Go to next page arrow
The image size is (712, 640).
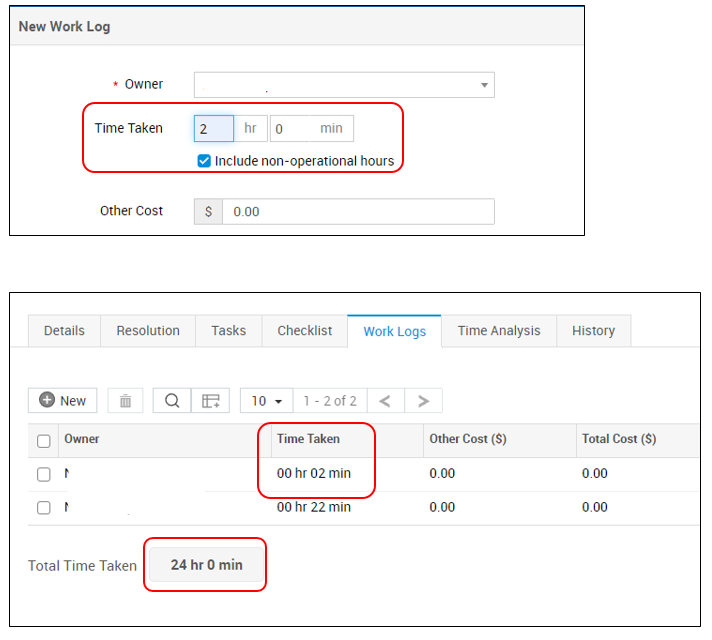pos(423,401)
